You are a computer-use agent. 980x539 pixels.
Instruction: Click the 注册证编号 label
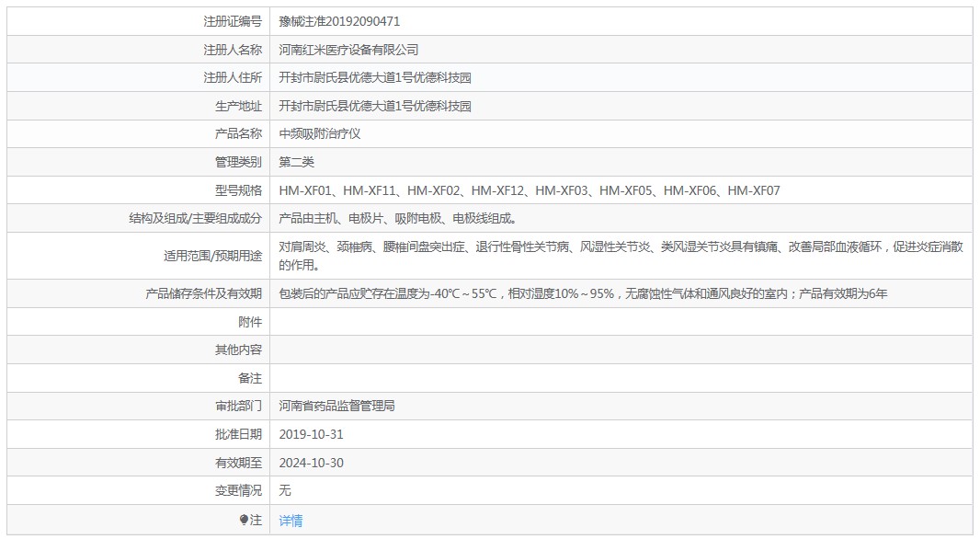(x=233, y=21)
